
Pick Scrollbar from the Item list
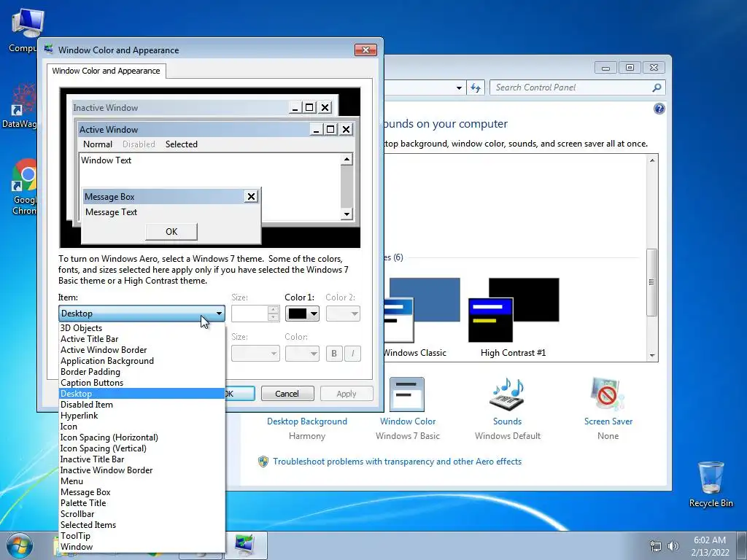[142, 514]
